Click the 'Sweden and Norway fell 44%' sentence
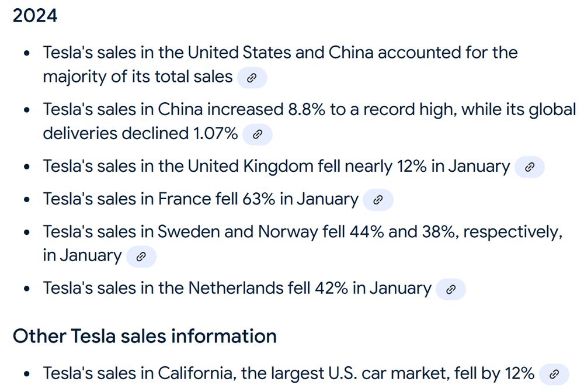 click(303, 232)
